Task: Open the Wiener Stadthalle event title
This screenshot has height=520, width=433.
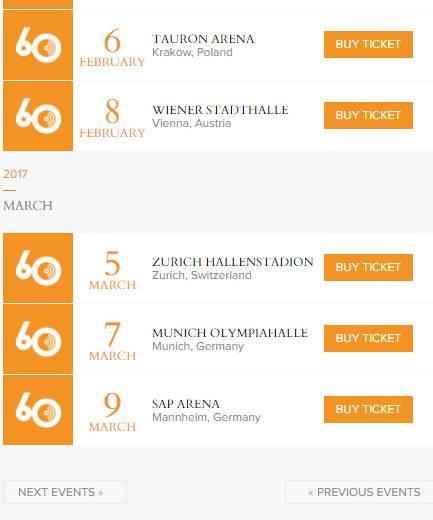Action: pos(220,110)
